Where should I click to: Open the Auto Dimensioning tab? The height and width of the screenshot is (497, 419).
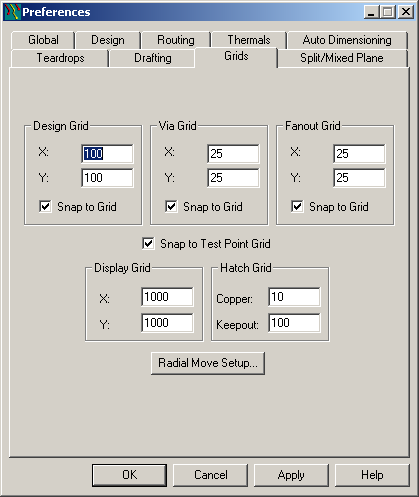point(347,40)
